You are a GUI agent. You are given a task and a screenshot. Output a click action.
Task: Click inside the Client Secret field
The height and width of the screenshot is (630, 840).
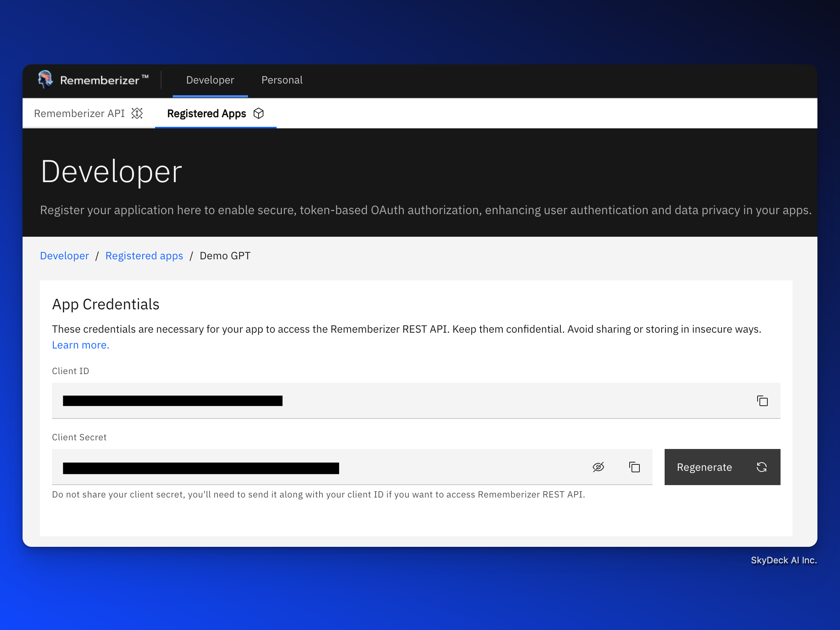click(456, 467)
